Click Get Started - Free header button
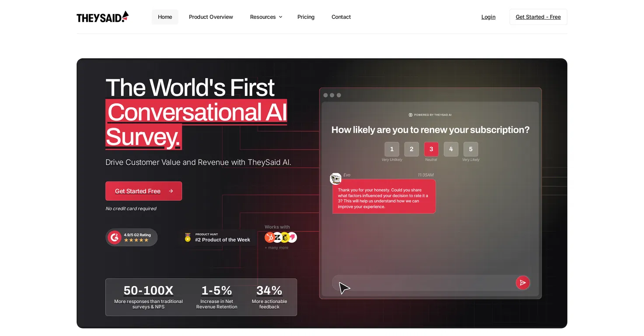The width and height of the screenshot is (644, 336). [538, 17]
